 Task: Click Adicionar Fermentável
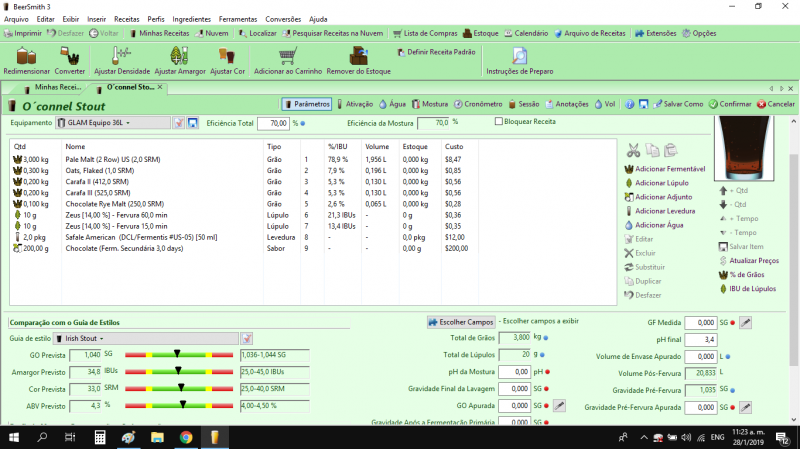click(665, 169)
